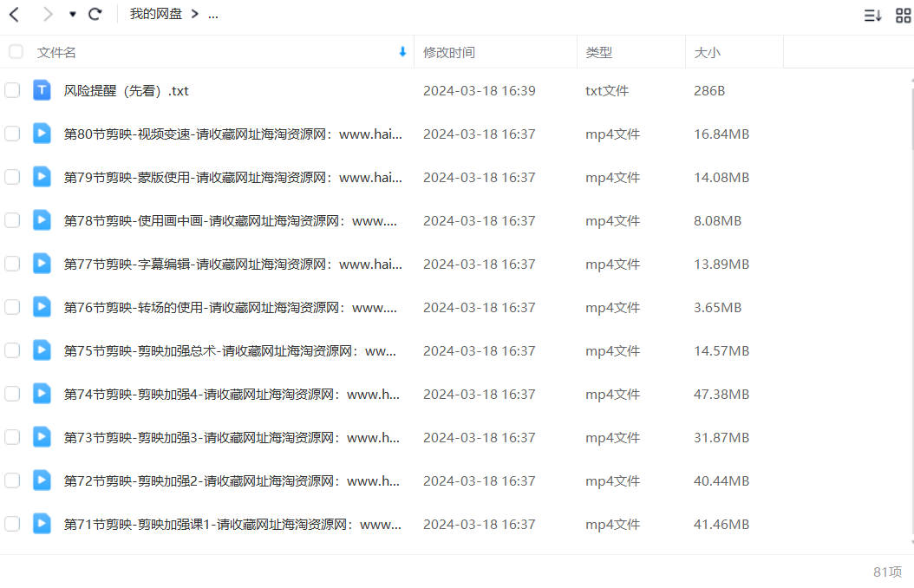Go forward with the right arrow
This screenshot has width=914, height=588.
[x=47, y=14]
